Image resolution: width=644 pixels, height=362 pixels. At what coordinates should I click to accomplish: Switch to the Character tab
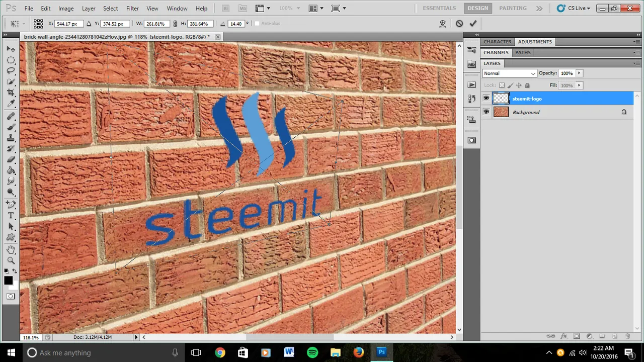[498, 42]
